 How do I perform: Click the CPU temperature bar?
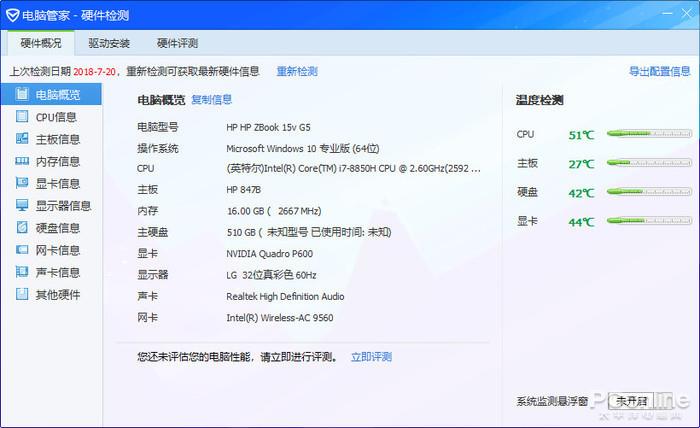(650, 133)
